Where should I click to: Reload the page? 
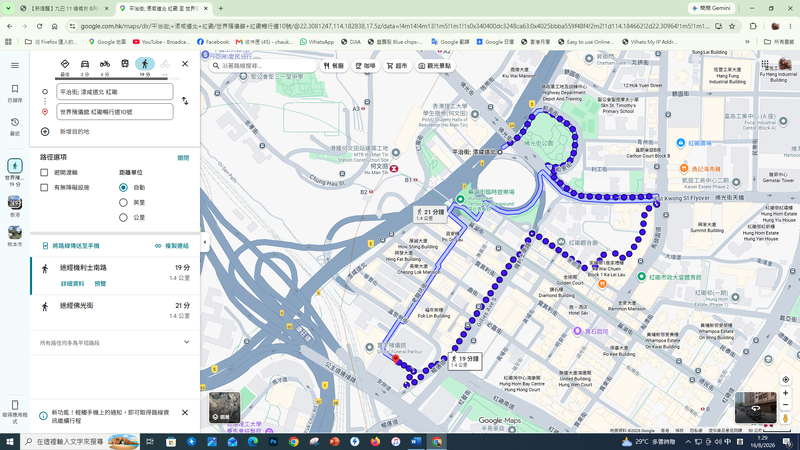coord(39,26)
